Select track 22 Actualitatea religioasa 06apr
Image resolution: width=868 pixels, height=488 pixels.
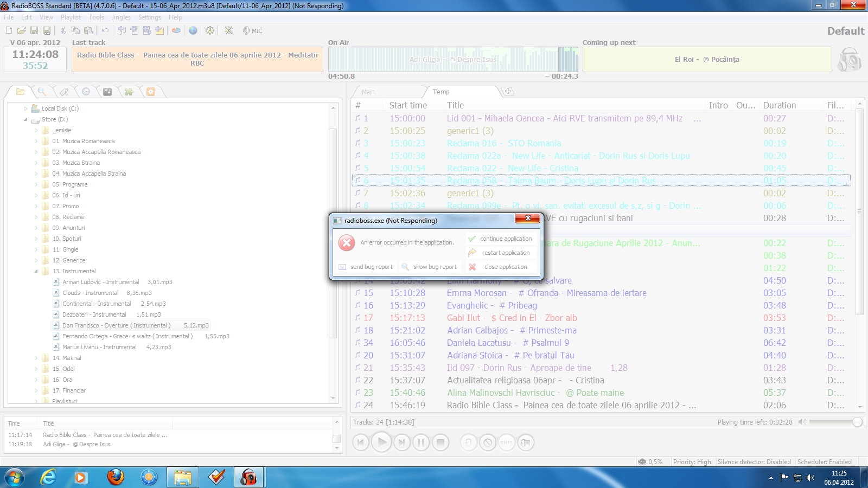tap(601, 380)
